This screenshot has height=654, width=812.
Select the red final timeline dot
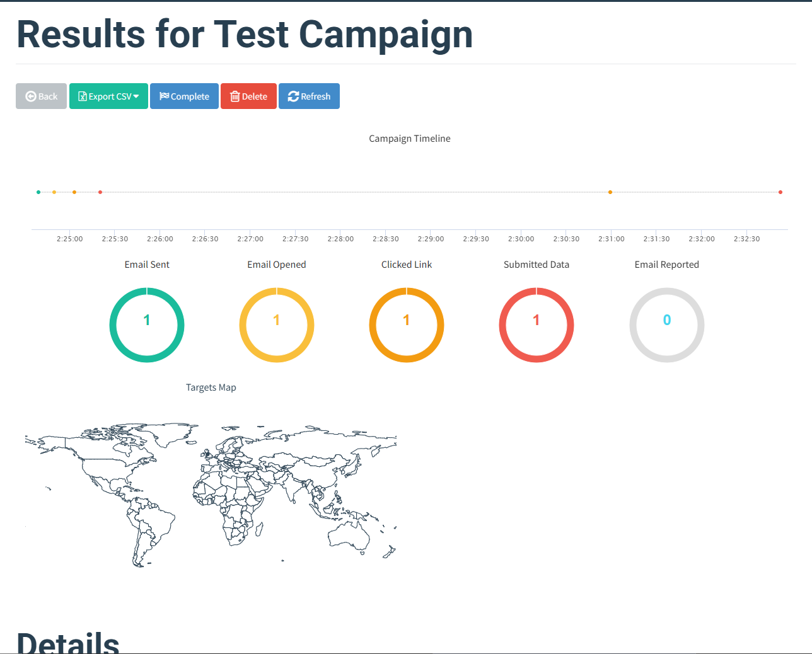point(780,192)
